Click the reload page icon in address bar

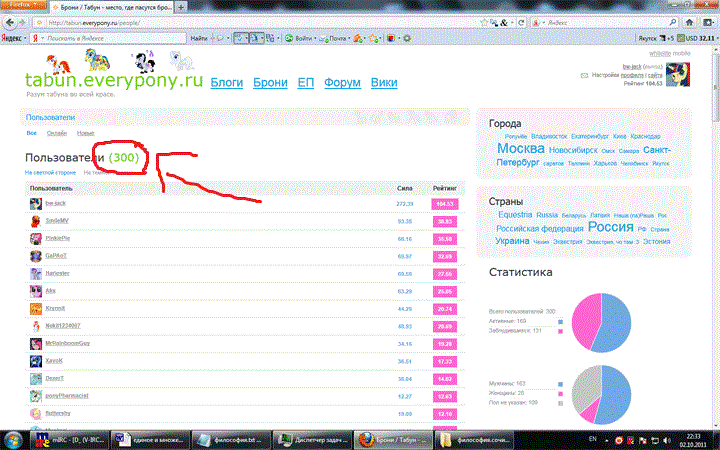(x=521, y=22)
